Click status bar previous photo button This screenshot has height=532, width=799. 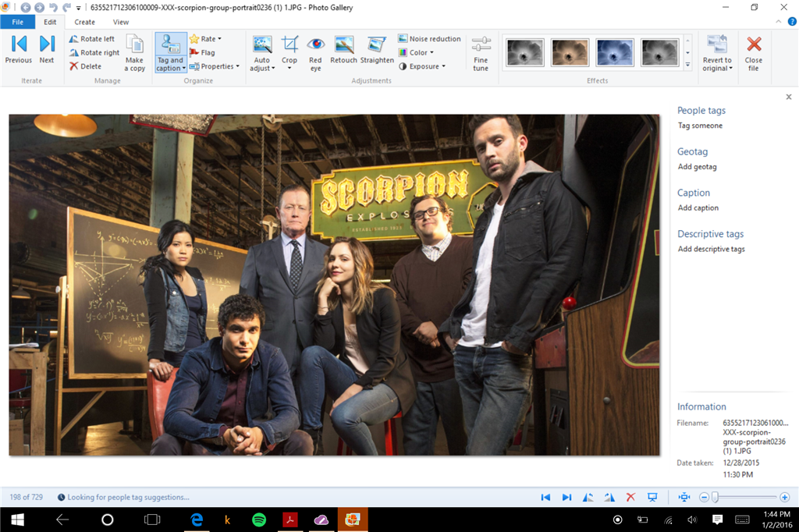(545, 498)
